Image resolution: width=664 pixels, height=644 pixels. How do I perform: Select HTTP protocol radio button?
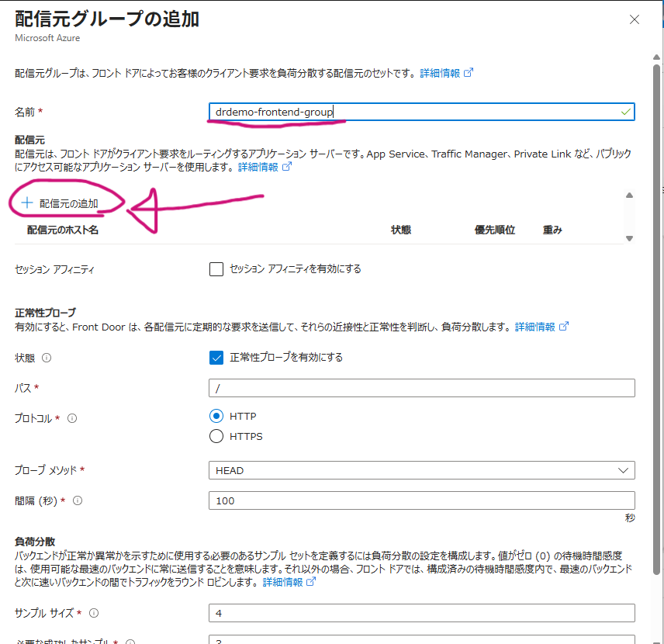click(x=216, y=416)
